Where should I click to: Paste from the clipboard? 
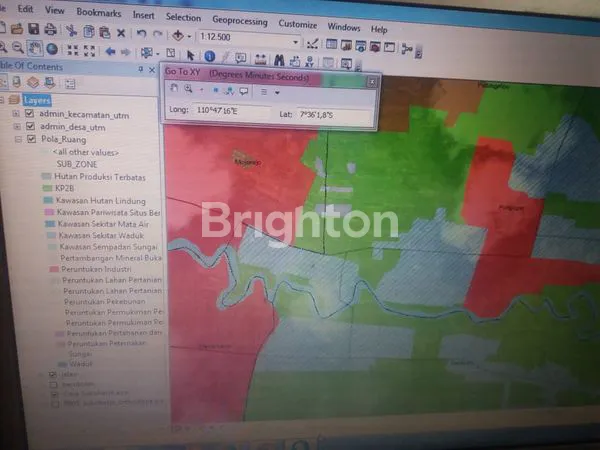(x=105, y=32)
